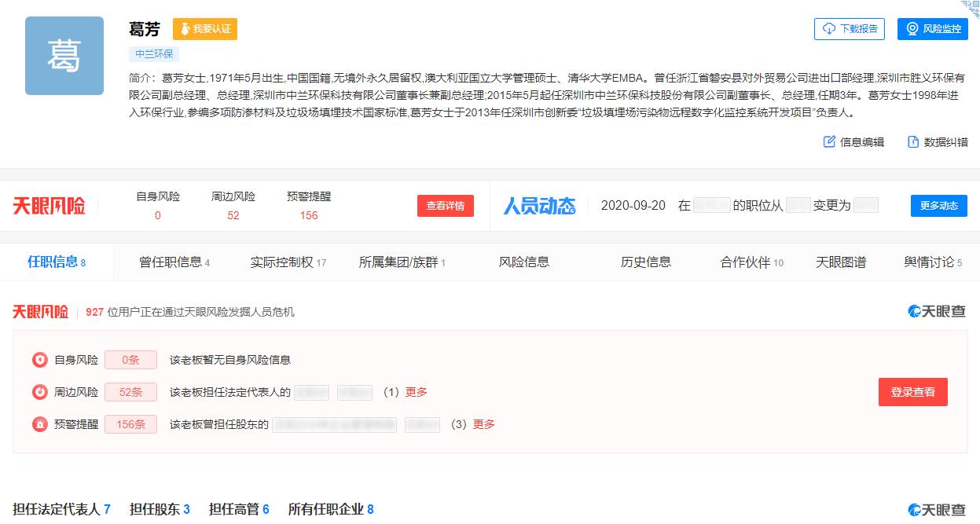This screenshot has width=980, height=524.
Task: Click the 更多动态 button
Action: (939, 206)
